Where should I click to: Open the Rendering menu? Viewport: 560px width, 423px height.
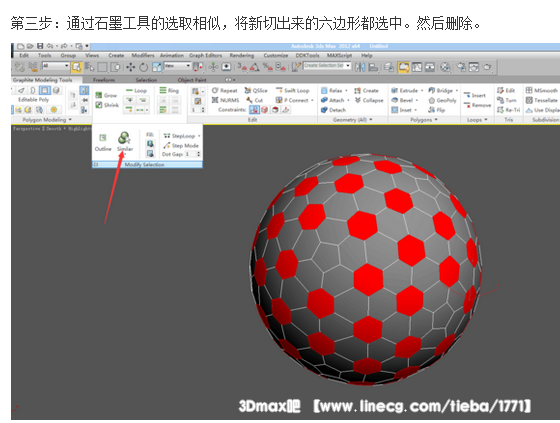[x=242, y=55]
